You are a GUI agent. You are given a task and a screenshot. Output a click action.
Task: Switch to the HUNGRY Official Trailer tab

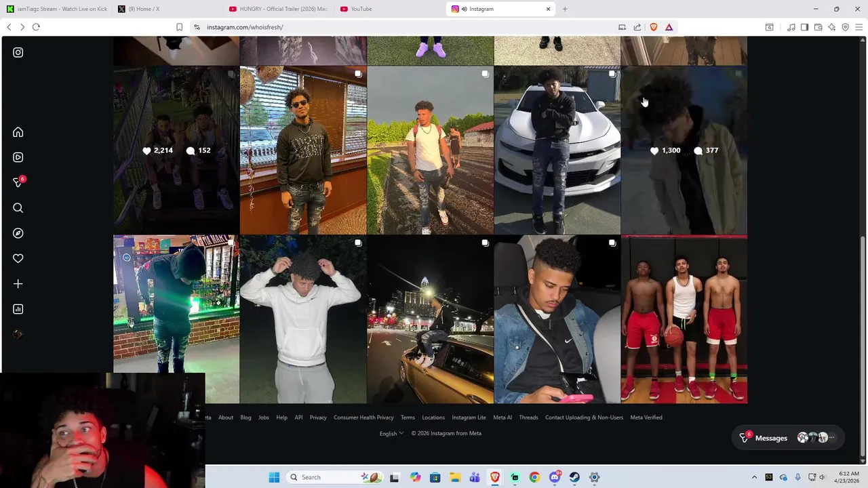[x=278, y=9]
